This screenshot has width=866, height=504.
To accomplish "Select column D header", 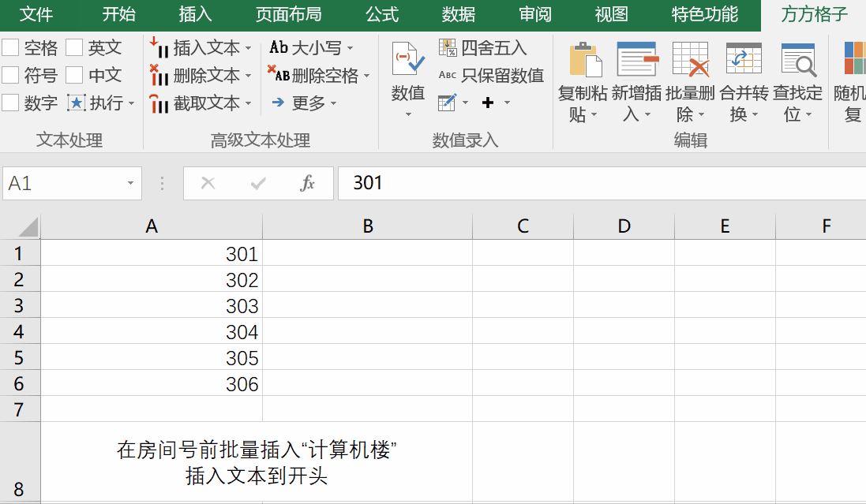I will (x=624, y=226).
